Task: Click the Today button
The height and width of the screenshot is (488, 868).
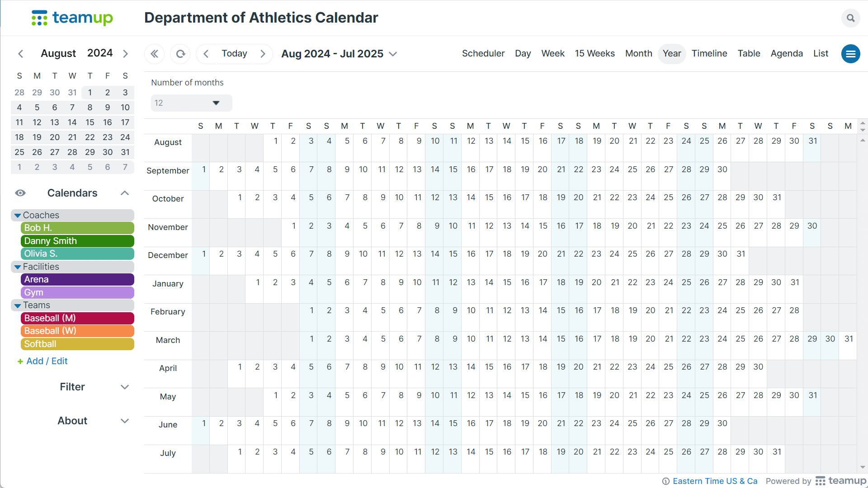Action: (234, 53)
